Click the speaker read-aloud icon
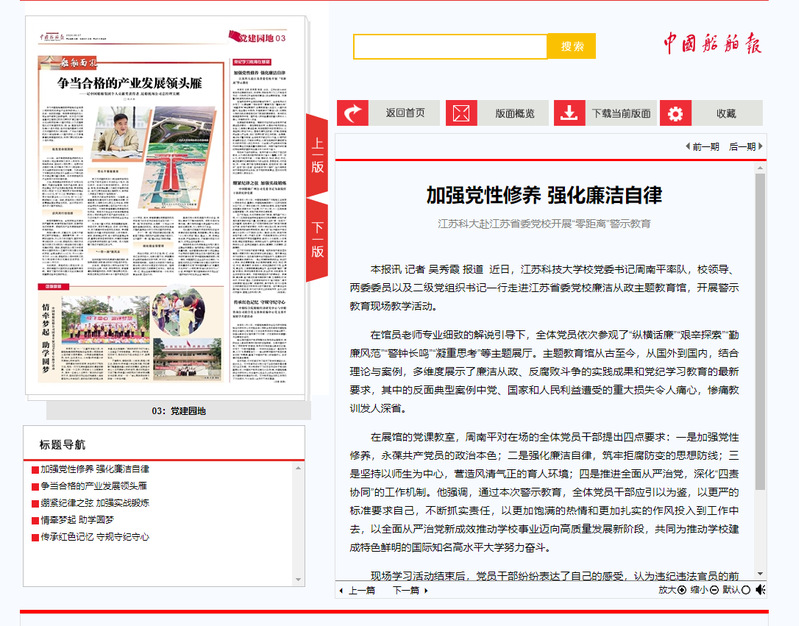 tap(761, 590)
